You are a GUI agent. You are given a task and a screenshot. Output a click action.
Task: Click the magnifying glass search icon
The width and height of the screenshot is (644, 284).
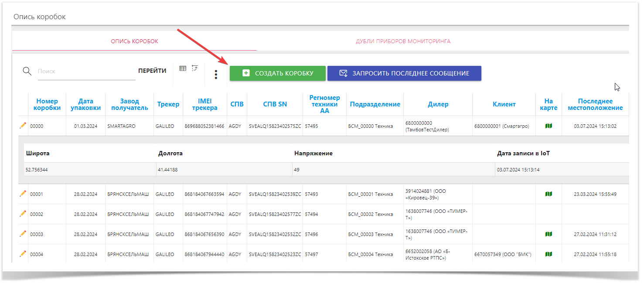[x=27, y=71]
